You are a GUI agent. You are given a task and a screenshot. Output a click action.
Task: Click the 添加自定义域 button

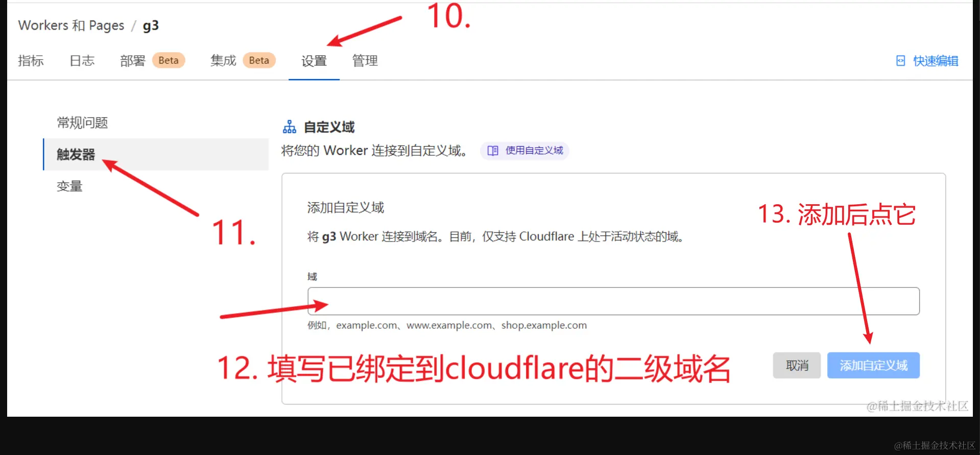pyautogui.click(x=873, y=366)
